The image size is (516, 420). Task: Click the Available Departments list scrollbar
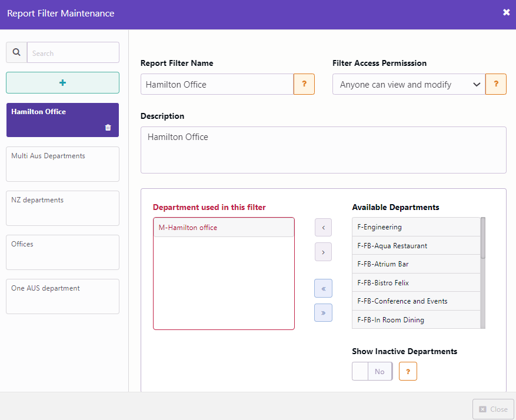tap(483, 273)
